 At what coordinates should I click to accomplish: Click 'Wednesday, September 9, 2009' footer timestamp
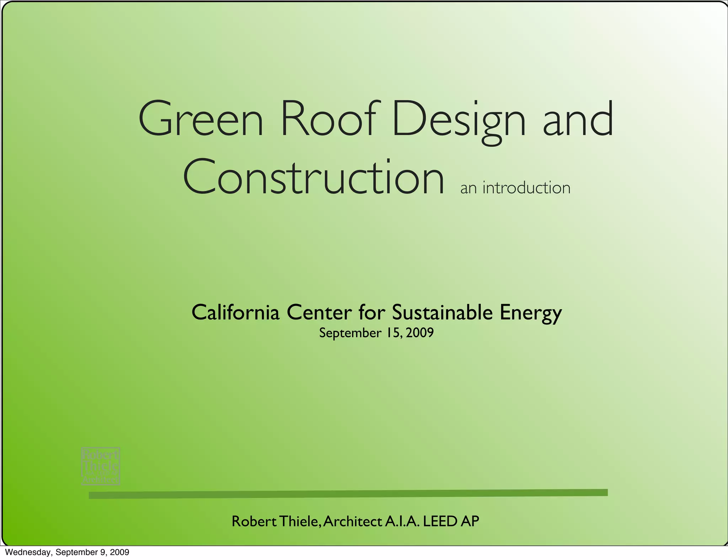click(x=68, y=552)
